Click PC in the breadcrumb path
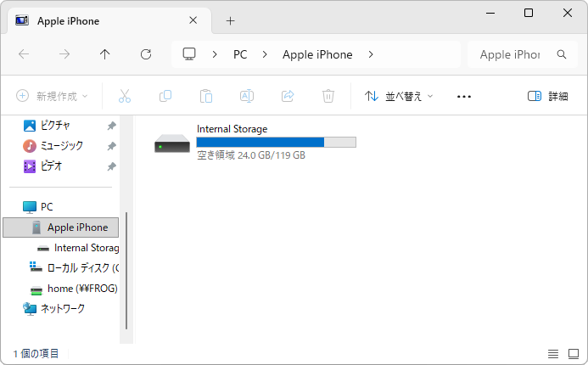 pos(240,55)
